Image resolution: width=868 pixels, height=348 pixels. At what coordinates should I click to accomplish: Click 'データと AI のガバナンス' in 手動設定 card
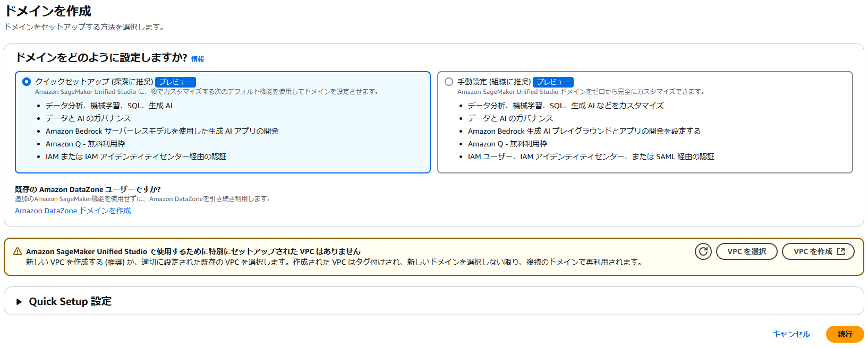point(510,118)
